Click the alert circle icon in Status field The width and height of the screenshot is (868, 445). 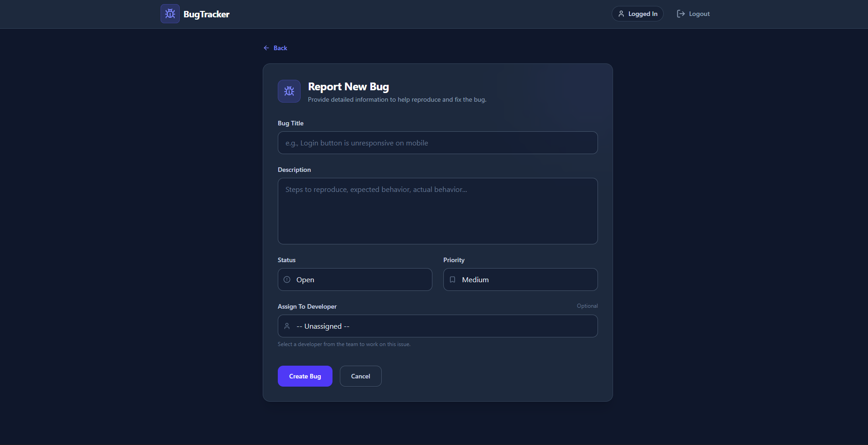click(286, 279)
